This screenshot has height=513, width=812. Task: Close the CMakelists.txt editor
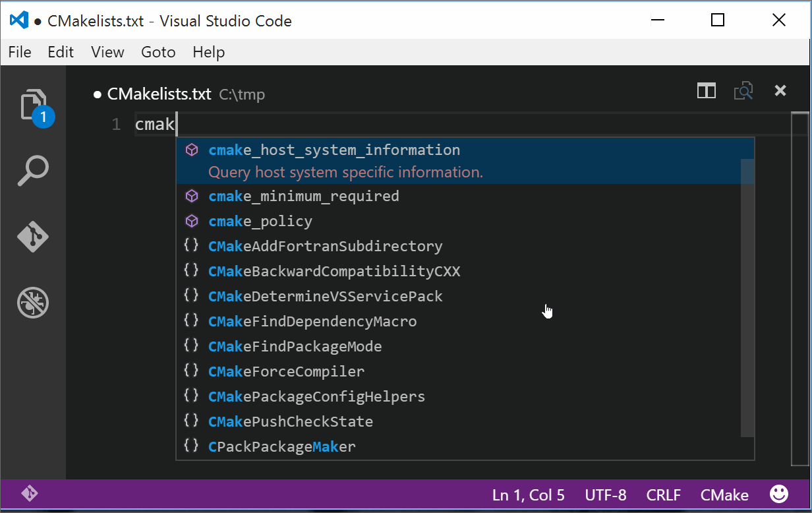tap(780, 91)
